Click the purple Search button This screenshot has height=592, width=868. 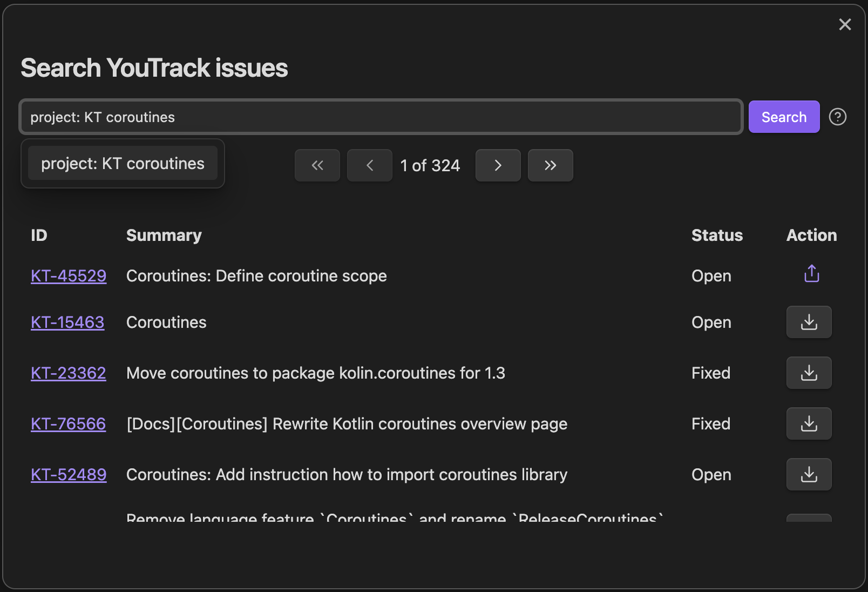tap(784, 117)
